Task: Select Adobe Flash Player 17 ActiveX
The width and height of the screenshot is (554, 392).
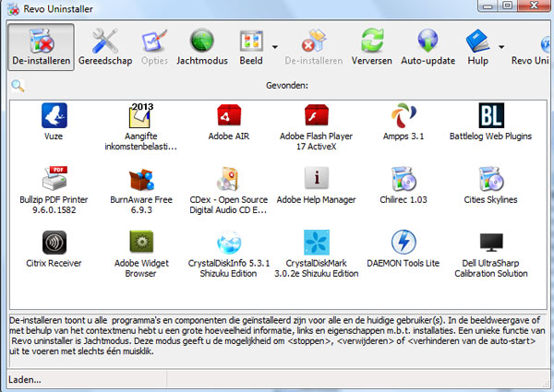Action: pos(316,126)
